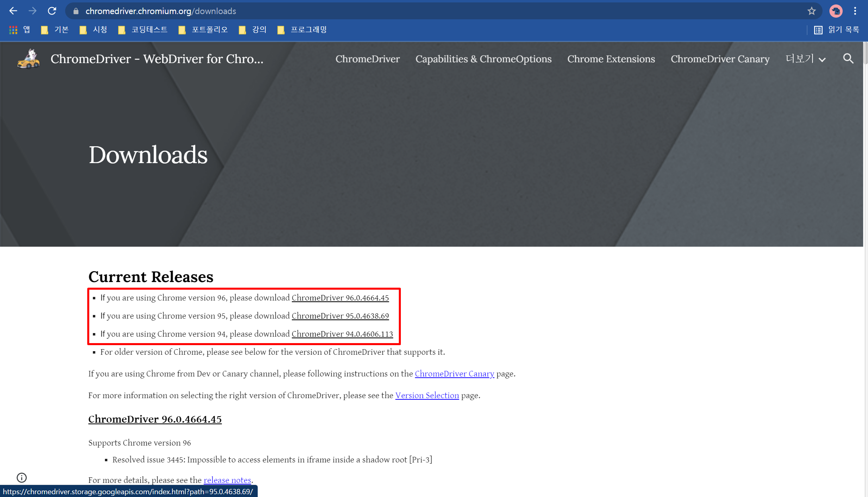Go to Chrome Extensions nav item
The height and width of the screenshot is (497, 868).
click(611, 59)
